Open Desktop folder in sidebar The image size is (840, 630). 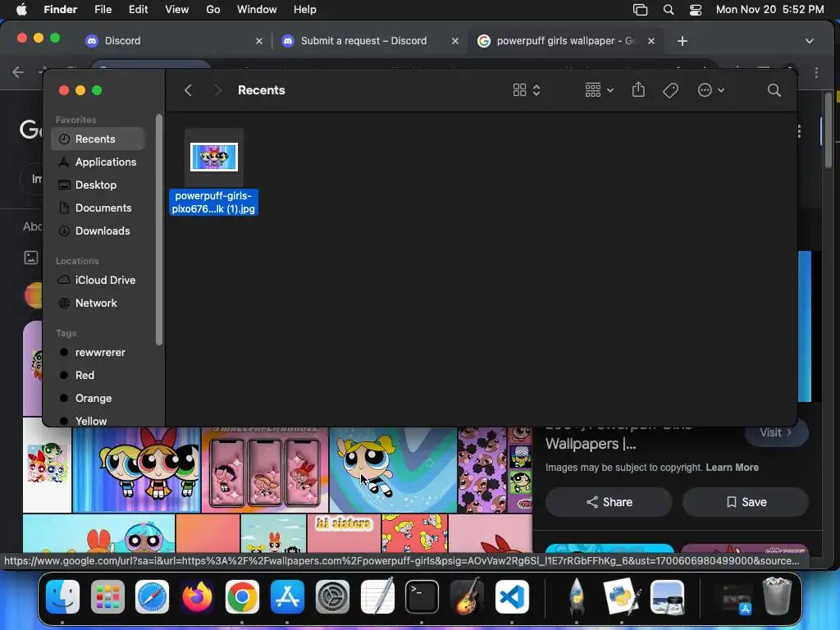pyautogui.click(x=98, y=185)
